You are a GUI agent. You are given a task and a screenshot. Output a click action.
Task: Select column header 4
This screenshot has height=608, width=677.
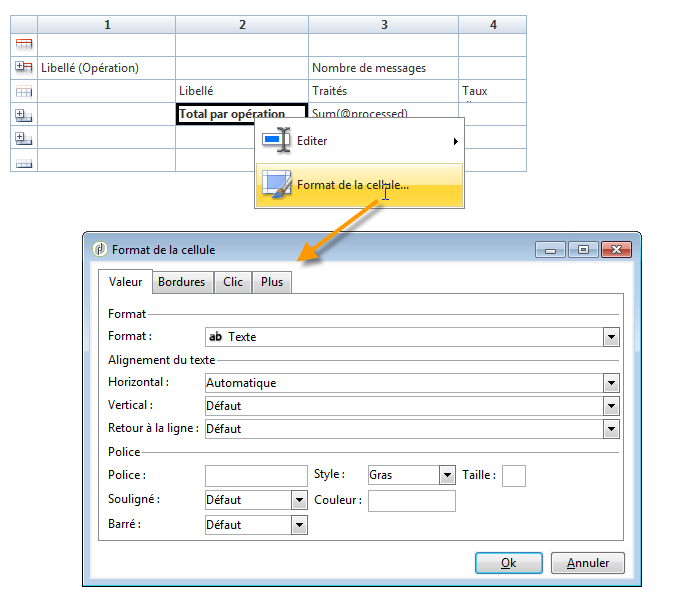coord(493,25)
